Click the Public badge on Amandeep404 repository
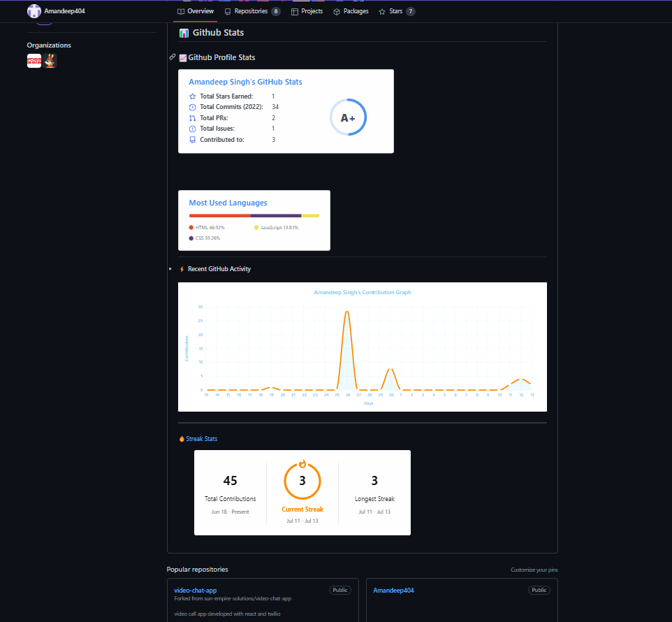The height and width of the screenshot is (622, 672). click(x=539, y=591)
